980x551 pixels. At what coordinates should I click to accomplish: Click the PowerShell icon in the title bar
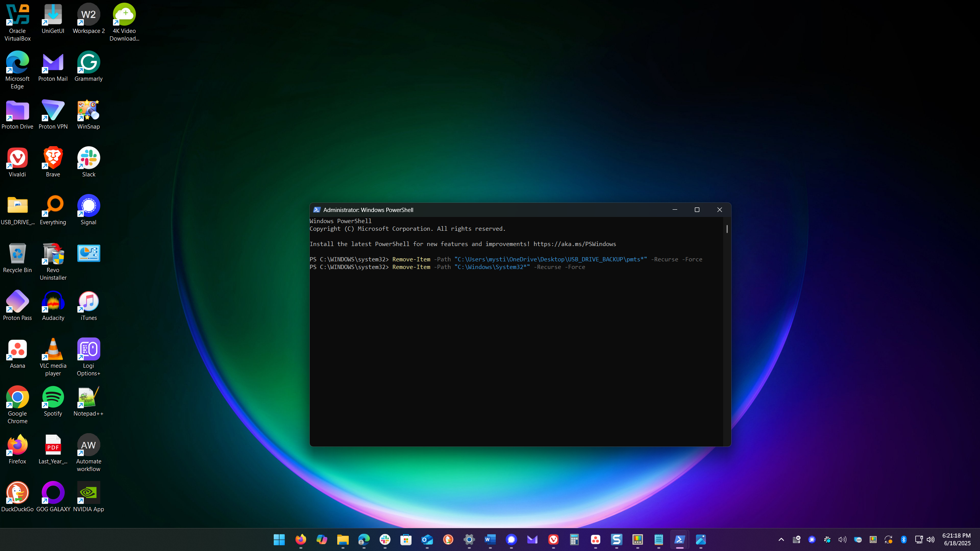tap(317, 210)
